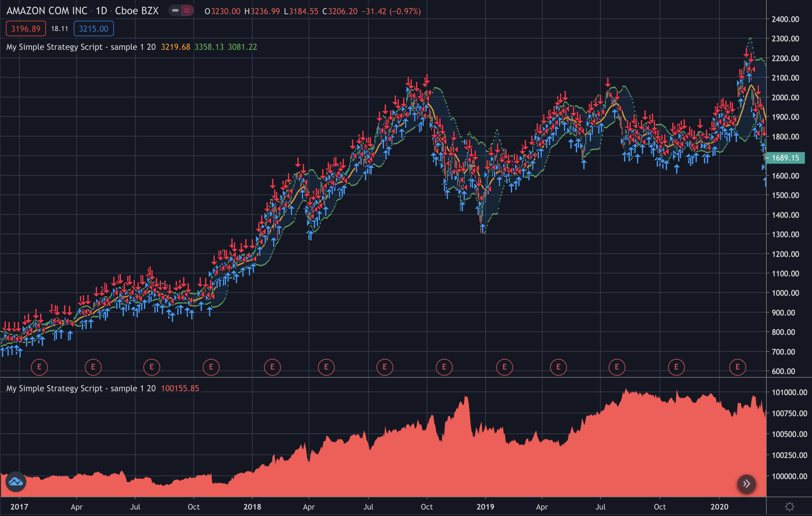Click the pink approximately-equal icon beside Cboe BZX

point(187,11)
